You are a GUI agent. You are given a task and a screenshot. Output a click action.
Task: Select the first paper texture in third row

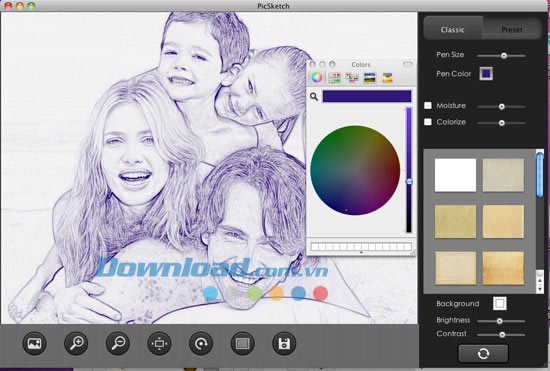pos(455,268)
